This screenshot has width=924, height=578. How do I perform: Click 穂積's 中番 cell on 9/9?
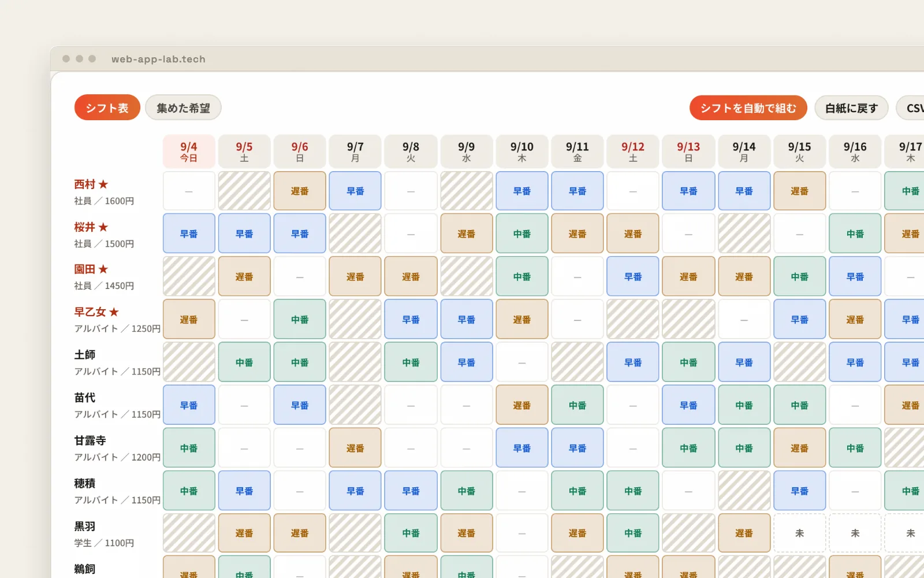pyautogui.click(x=467, y=490)
